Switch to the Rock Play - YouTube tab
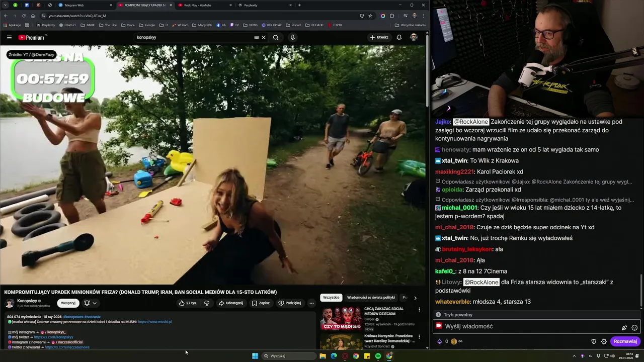 coord(198,5)
